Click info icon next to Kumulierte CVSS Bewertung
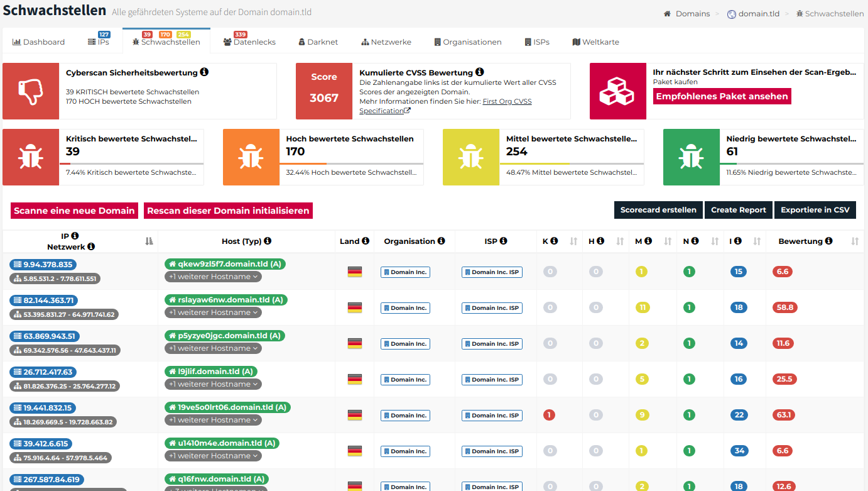This screenshot has width=868, height=491. coord(479,72)
